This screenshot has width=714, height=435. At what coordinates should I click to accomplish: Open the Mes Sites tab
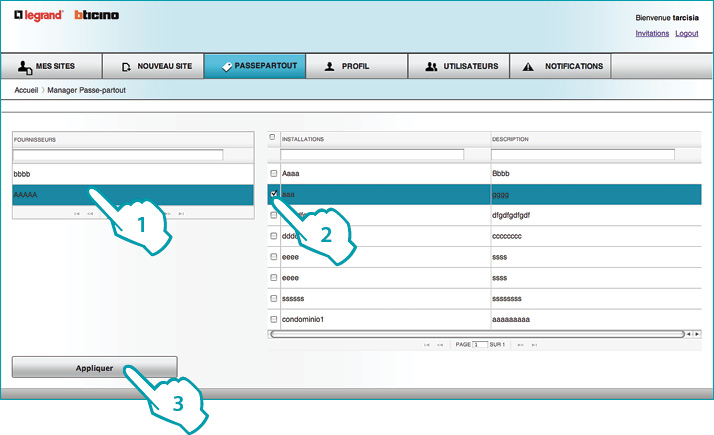[52, 66]
